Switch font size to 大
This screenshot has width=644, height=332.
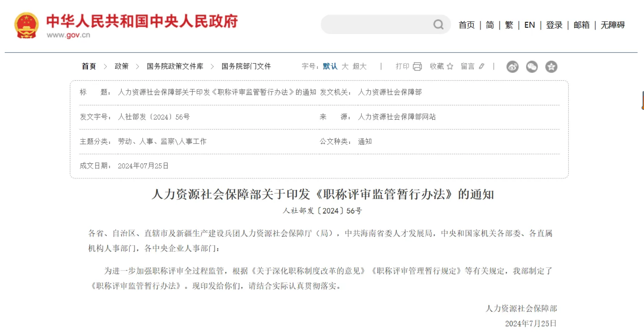click(345, 66)
